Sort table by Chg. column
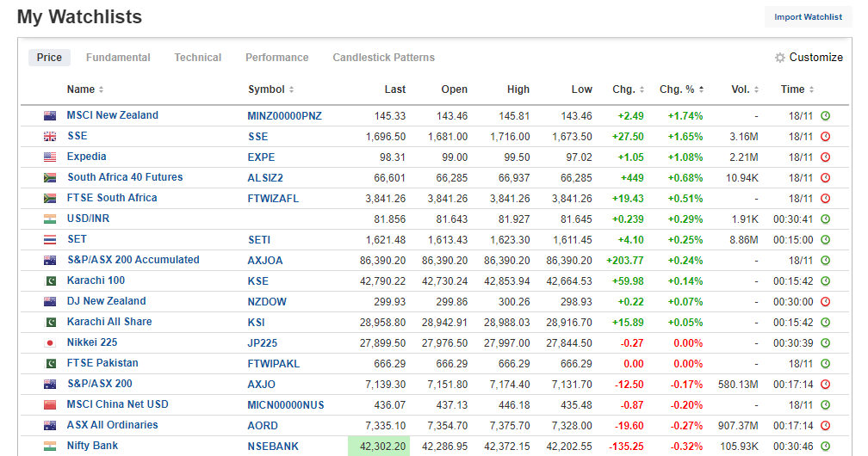 coord(629,89)
